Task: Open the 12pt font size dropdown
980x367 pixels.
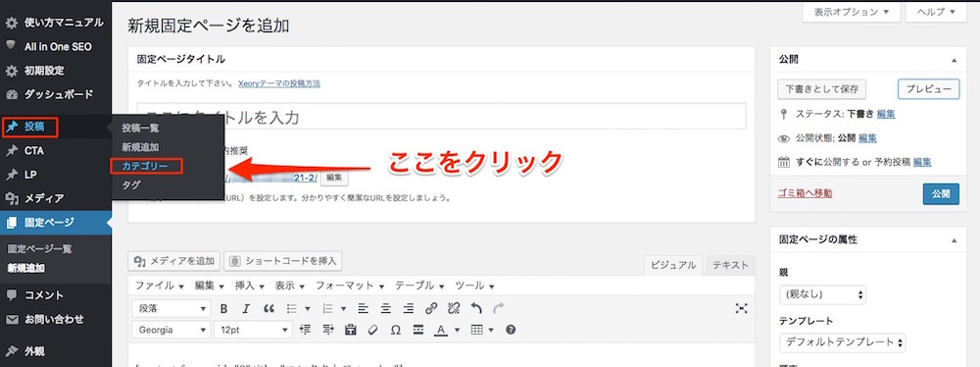Action: coord(253,330)
